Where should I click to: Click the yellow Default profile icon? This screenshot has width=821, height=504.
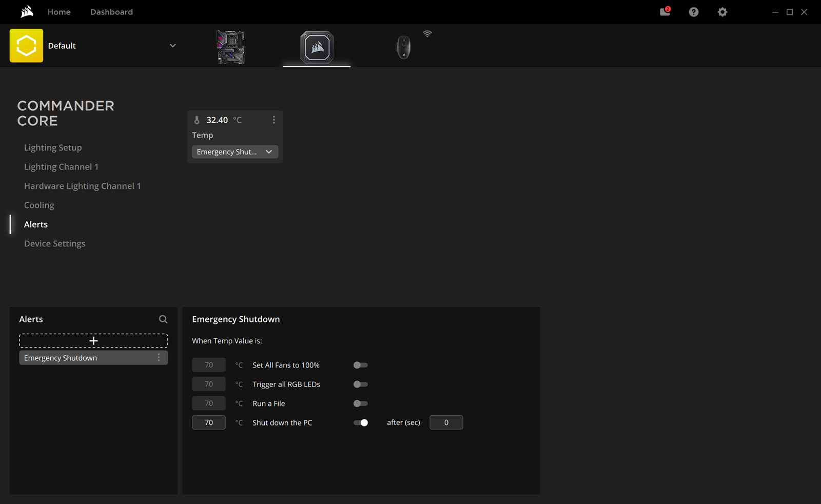point(26,46)
